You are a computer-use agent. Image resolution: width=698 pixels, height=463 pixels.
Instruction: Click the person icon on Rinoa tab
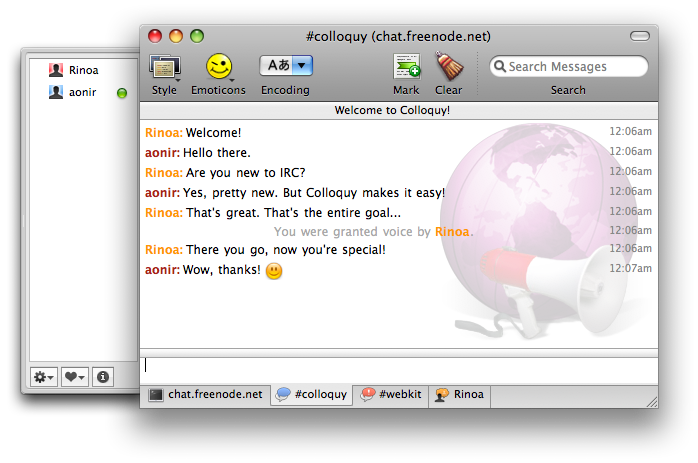coord(442,394)
